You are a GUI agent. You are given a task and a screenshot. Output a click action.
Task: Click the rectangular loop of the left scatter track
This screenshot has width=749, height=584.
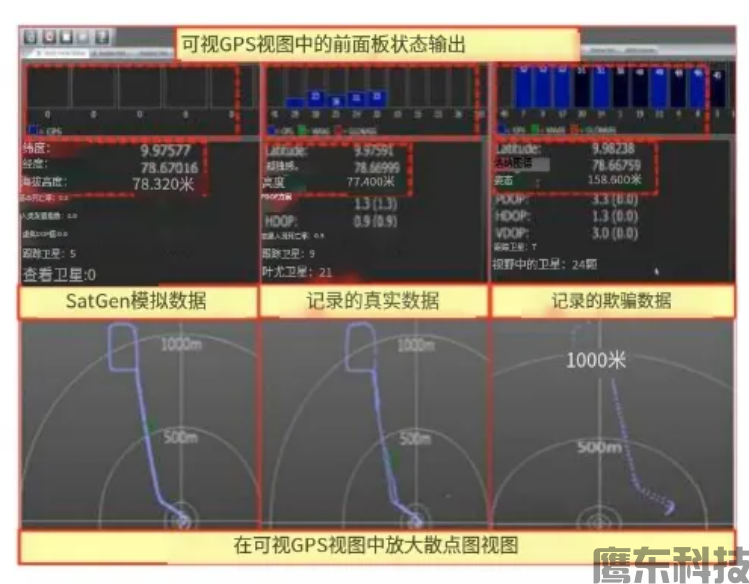coord(123,347)
